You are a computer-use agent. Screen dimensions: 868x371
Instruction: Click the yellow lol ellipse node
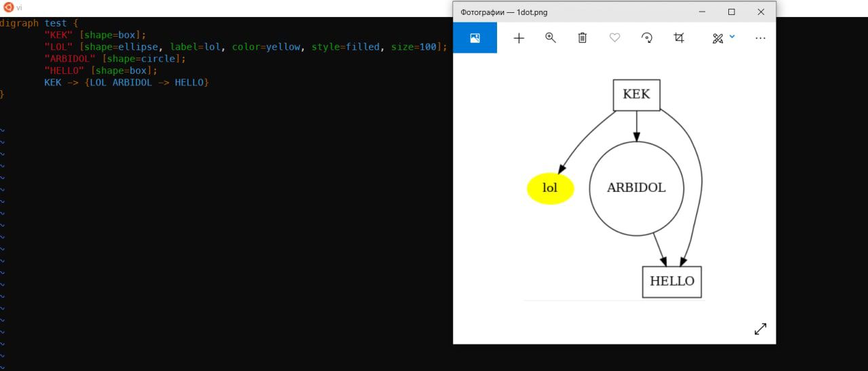click(551, 189)
